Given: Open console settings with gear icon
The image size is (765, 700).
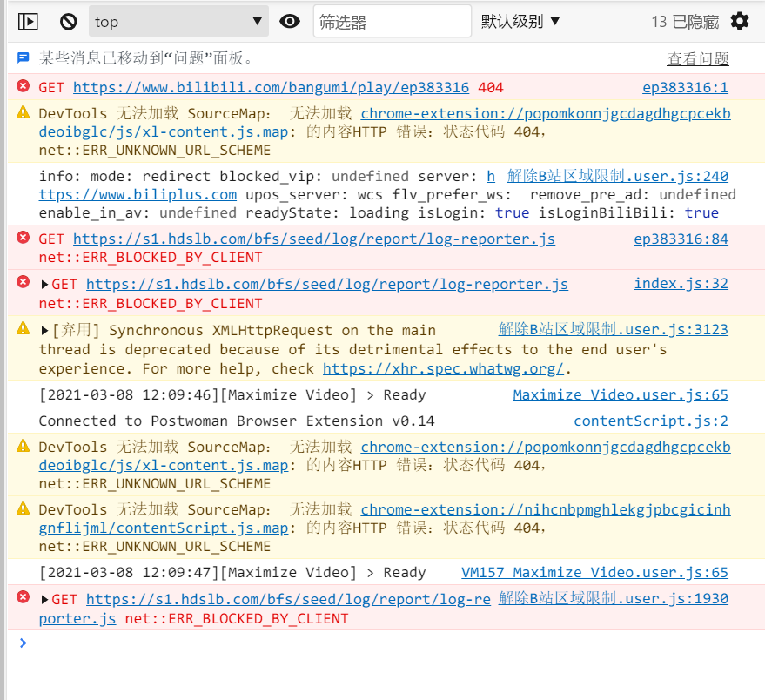Looking at the screenshot, I should click(739, 21).
